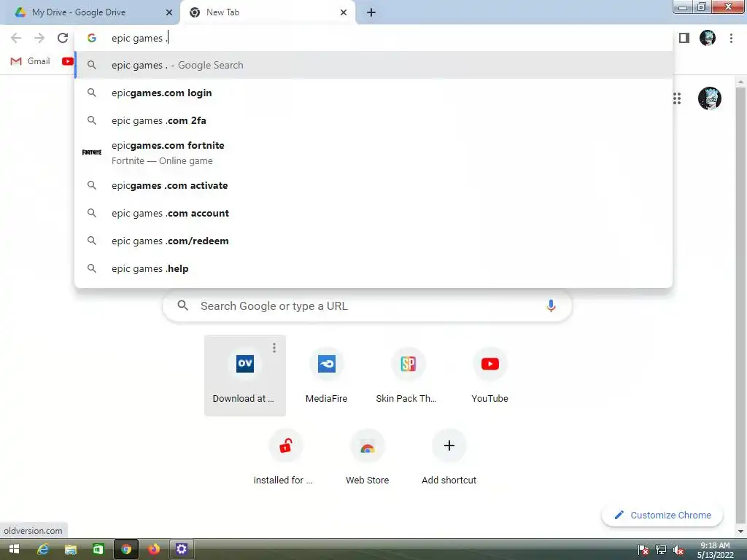
Task: Open 'installed for ...' shortcut
Action: coord(285,457)
